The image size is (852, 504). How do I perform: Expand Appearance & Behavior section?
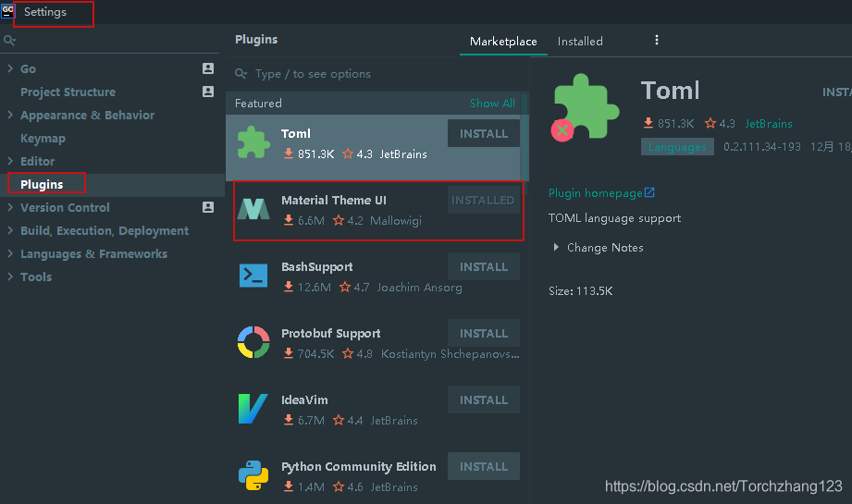10,115
